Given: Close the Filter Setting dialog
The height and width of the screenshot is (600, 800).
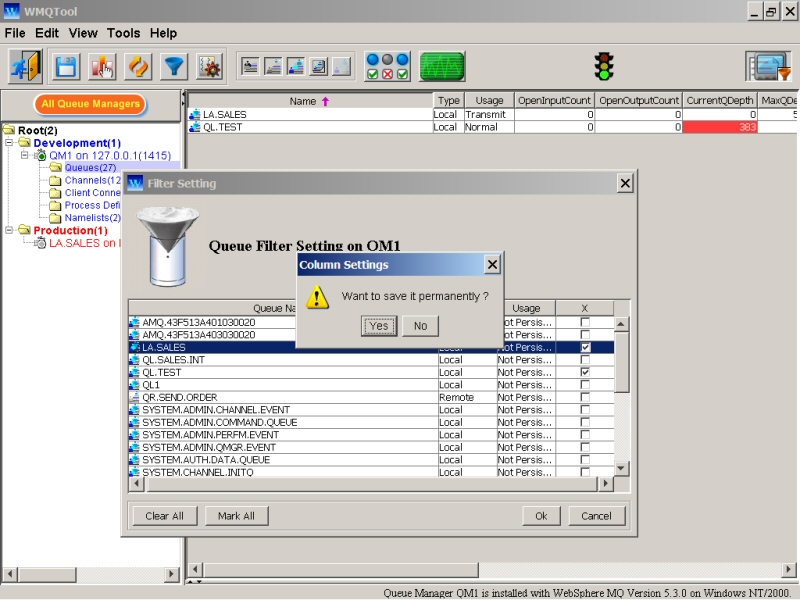Looking at the screenshot, I should (625, 183).
